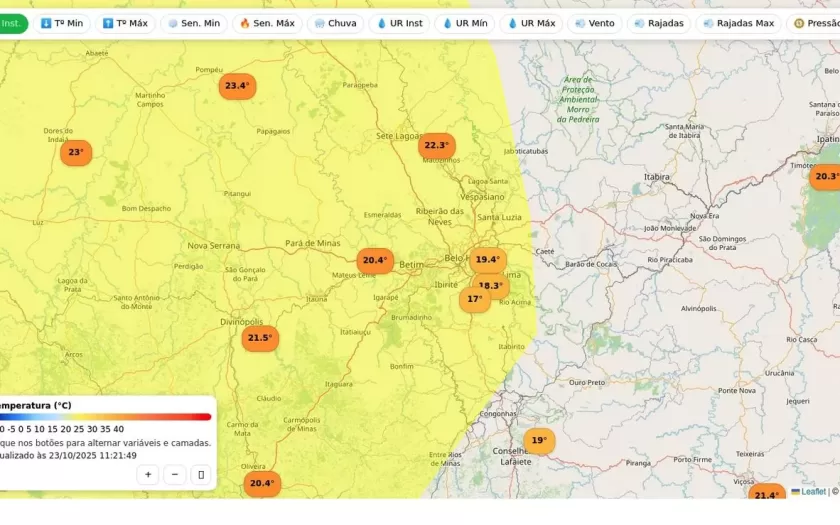Open the 21.5° marker at Divinópolis
This screenshot has width=840, height=525.
point(260,338)
